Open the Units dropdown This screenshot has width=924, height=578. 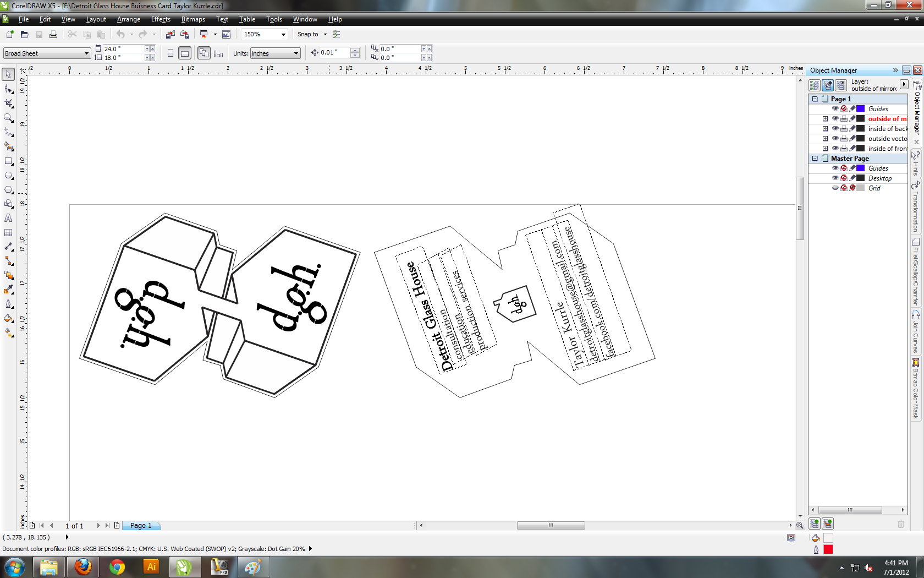(x=296, y=53)
